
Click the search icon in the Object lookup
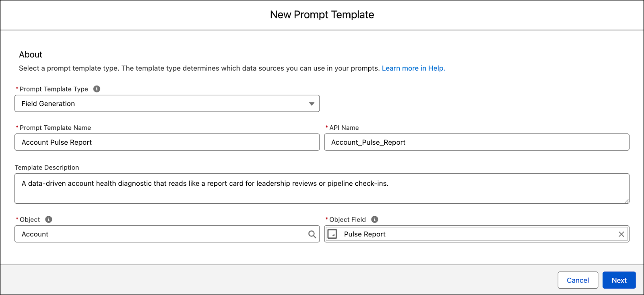pyautogui.click(x=312, y=234)
